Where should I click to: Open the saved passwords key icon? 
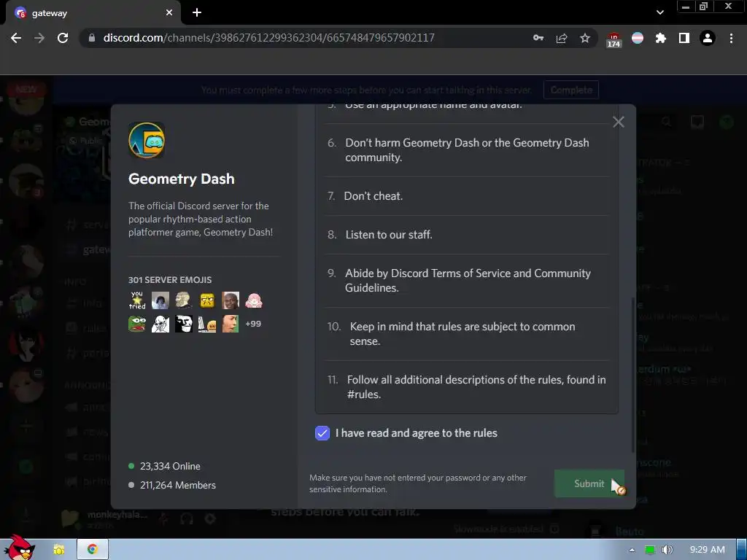[538, 38]
